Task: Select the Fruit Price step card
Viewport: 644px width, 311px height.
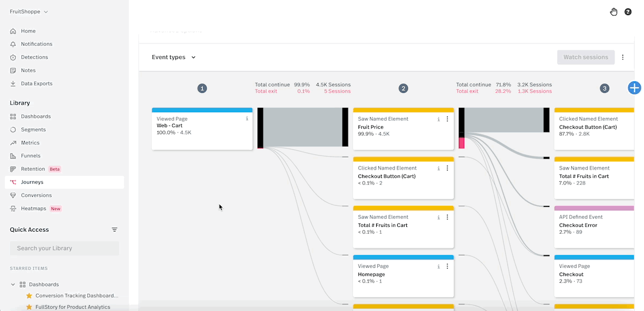Action: tap(404, 129)
